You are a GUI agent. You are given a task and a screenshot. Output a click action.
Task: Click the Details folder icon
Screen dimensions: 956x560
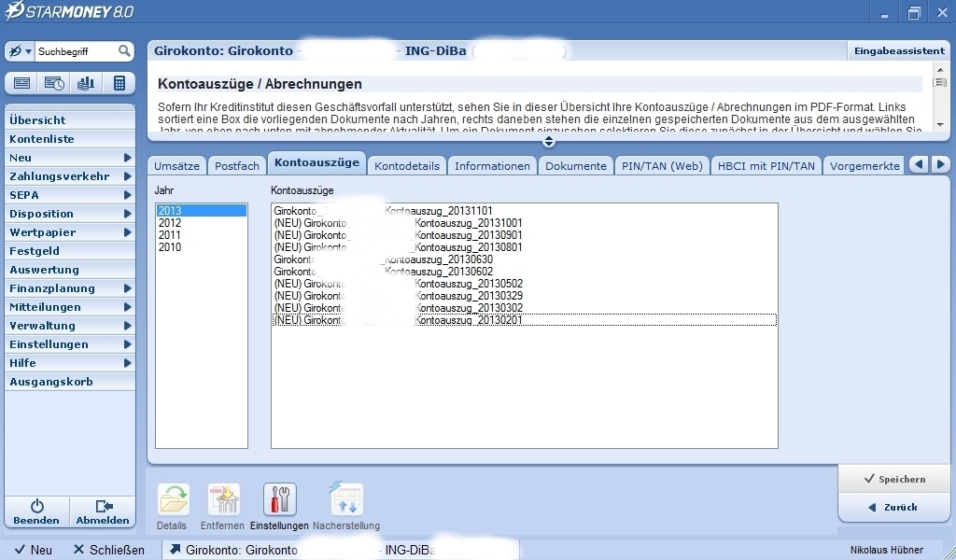click(x=173, y=499)
